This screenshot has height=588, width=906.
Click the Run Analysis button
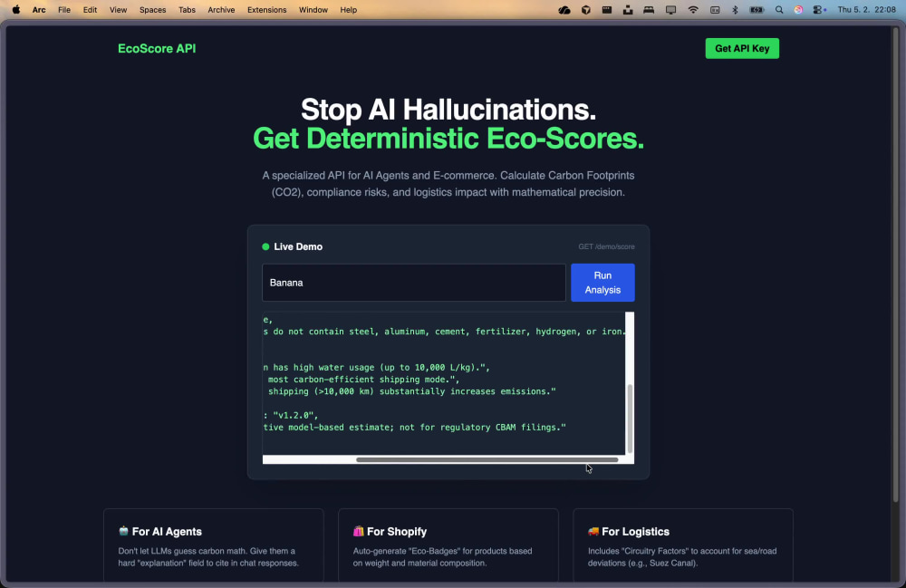click(602, 283)
